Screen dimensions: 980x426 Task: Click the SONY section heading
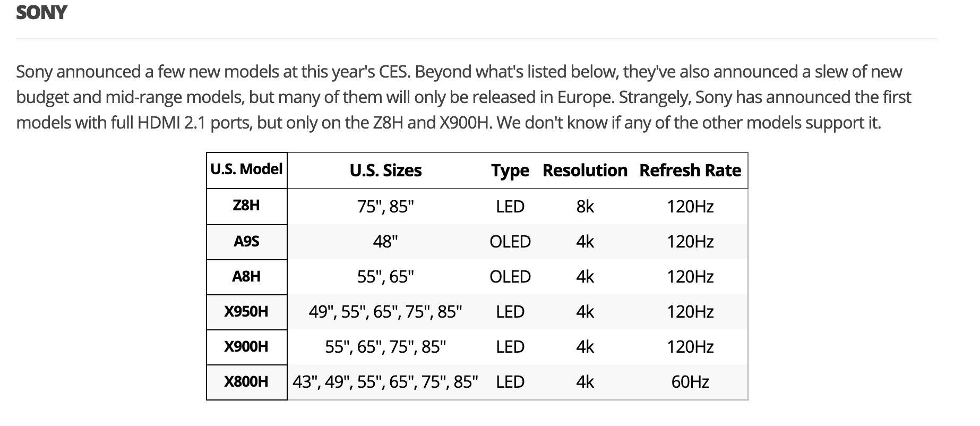[41, 12]
